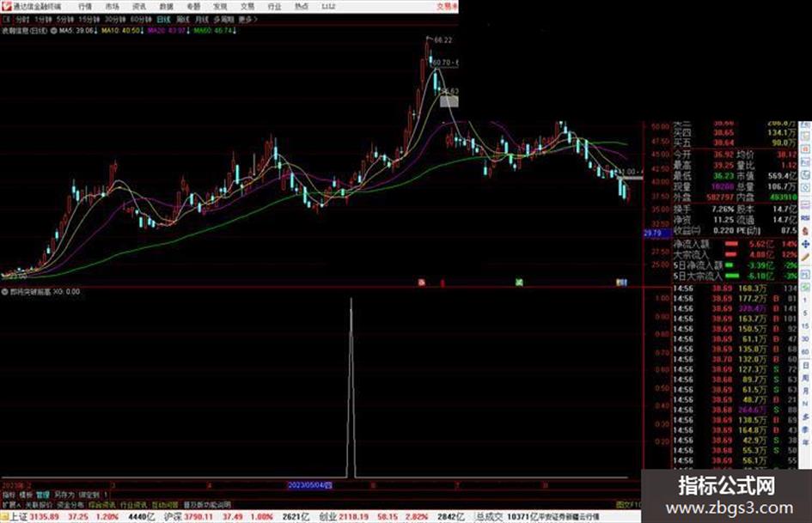Switch chart to 分时 period
Viewport: 812px width, 523px height.
[x=22, y=19]
